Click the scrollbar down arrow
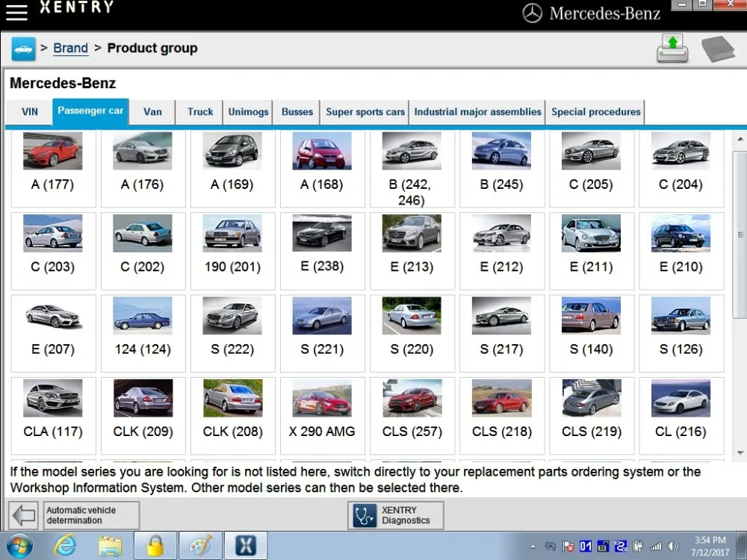 point(740,453)
